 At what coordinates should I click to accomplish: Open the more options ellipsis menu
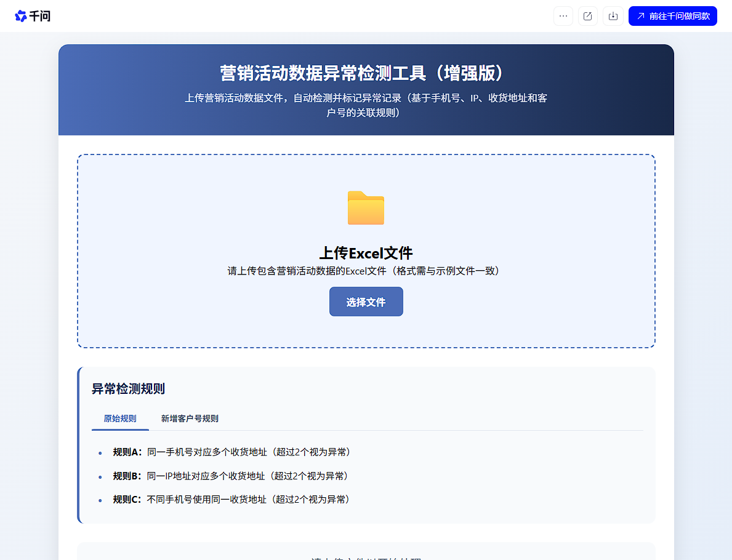pyautogui.click(x=563, y=17)
